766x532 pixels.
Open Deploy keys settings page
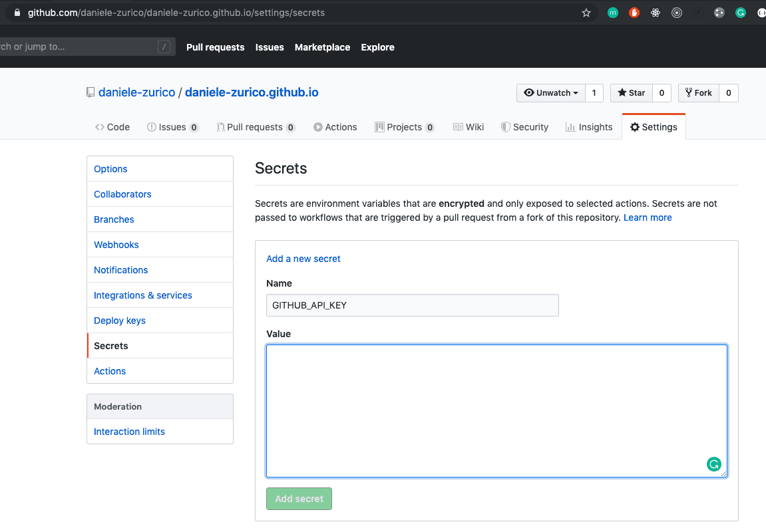tap(160, 321)
